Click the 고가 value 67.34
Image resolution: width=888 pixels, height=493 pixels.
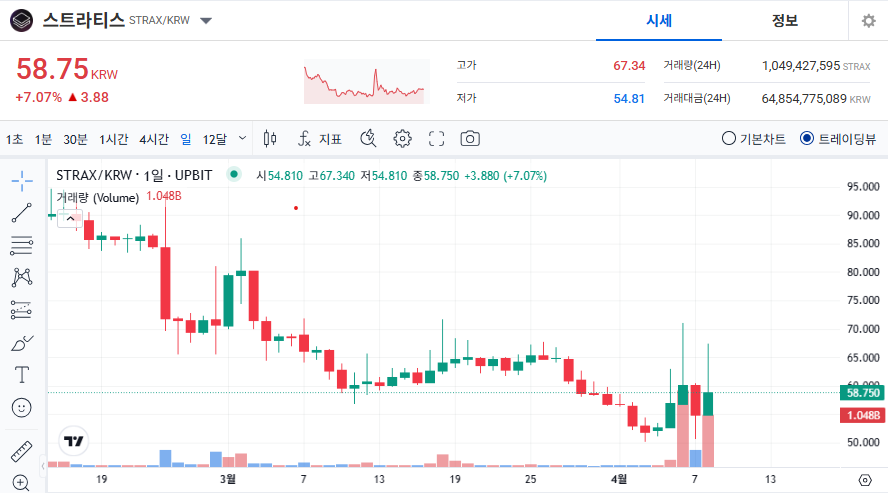tap(629, 66)
